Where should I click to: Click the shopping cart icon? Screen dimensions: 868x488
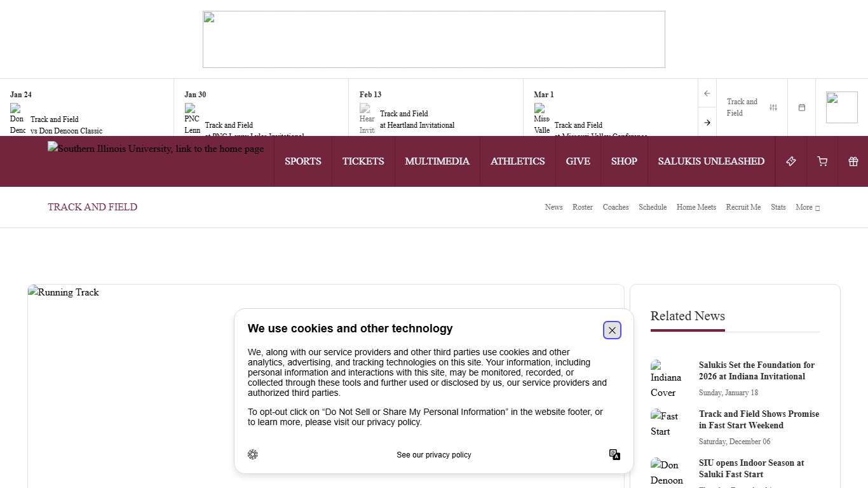[x=822, y=161]
